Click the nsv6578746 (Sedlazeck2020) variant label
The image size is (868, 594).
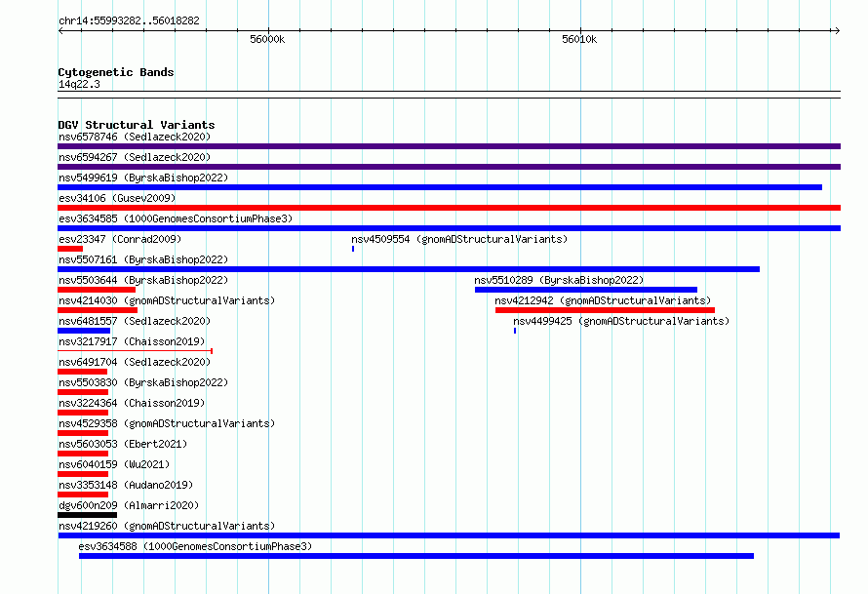[x=135, y=137]
